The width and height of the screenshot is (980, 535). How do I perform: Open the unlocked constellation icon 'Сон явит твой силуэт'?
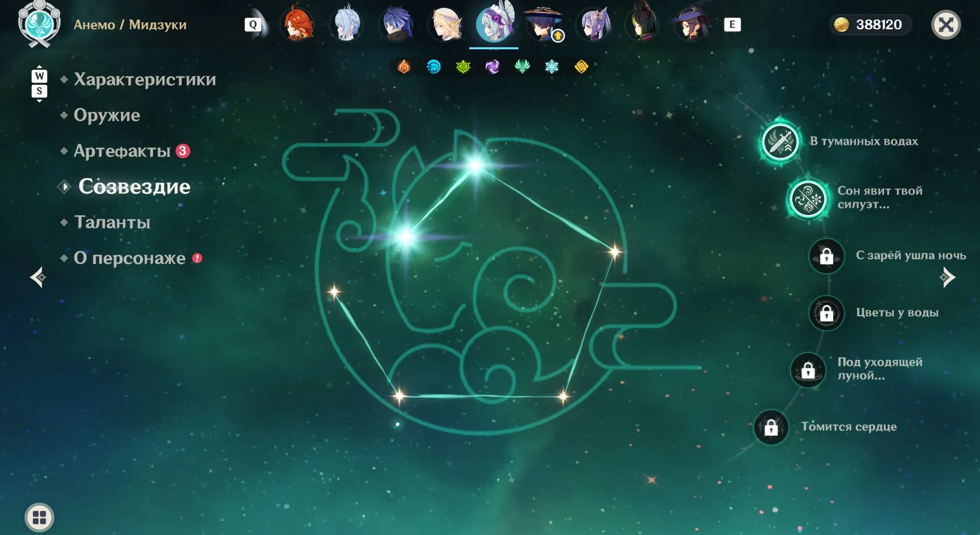(x=808, y=199)
